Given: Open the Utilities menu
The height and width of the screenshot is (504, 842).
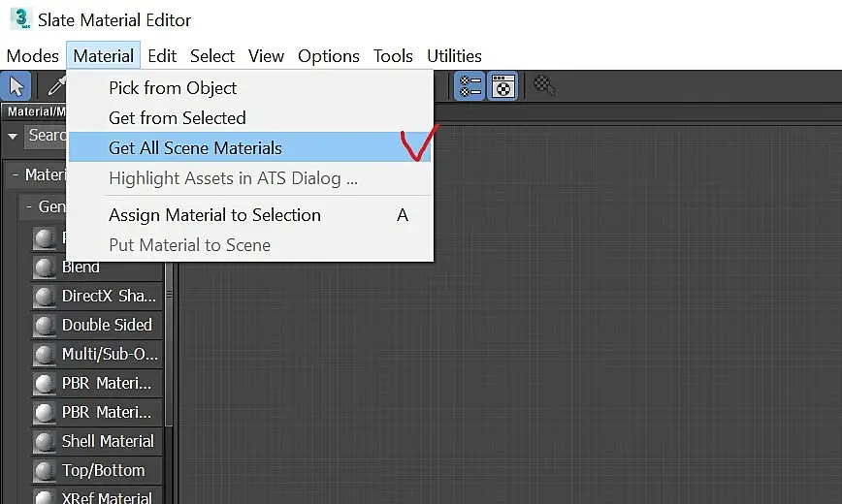Looking at the screenshot, I should [x=454, y=56].
